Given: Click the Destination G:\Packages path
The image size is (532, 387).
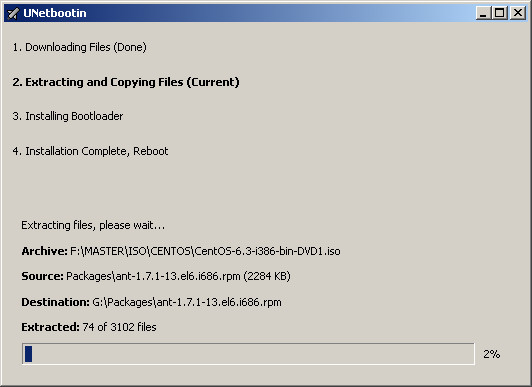Looking at the screenshot, I should point(187,302).
